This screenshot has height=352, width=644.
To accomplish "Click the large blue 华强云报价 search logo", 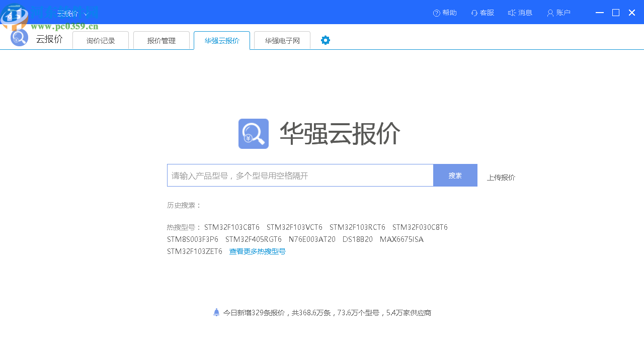I will [253, 134].
